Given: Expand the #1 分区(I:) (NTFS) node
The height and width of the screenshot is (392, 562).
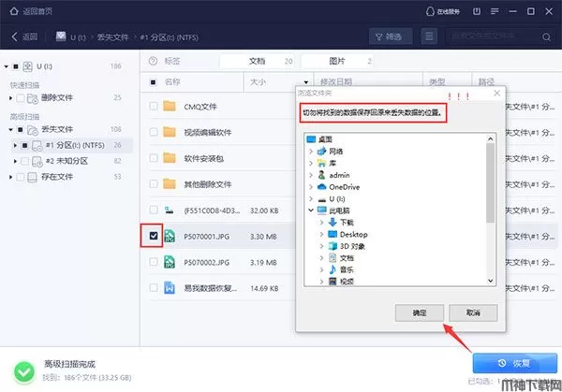Looking at the screenshot, I should tap(15, 145).
